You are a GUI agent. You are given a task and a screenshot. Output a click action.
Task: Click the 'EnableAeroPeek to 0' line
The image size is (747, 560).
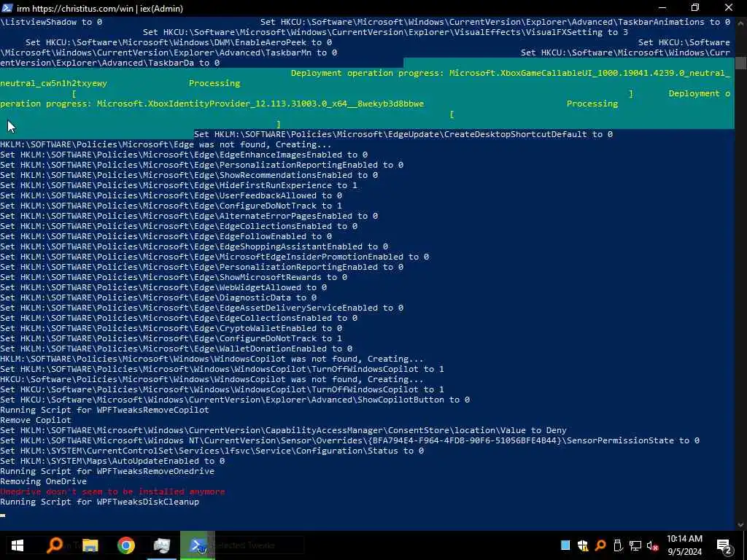(x=179, y=42)
